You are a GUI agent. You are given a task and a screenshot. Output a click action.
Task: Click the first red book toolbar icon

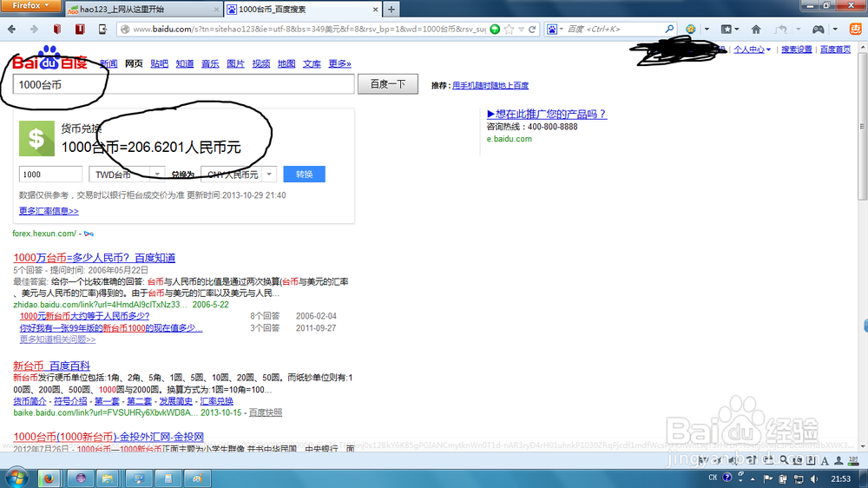pyautogui.click(x=57, y=30)
